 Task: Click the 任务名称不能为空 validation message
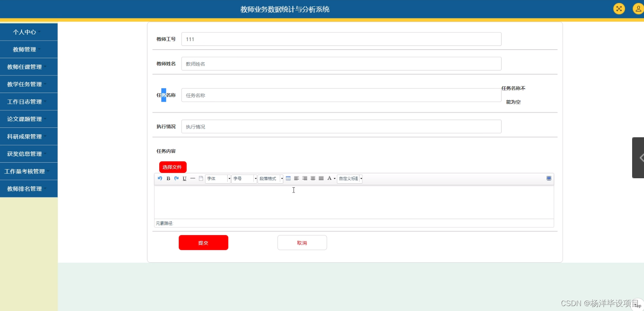click(513, 95)
